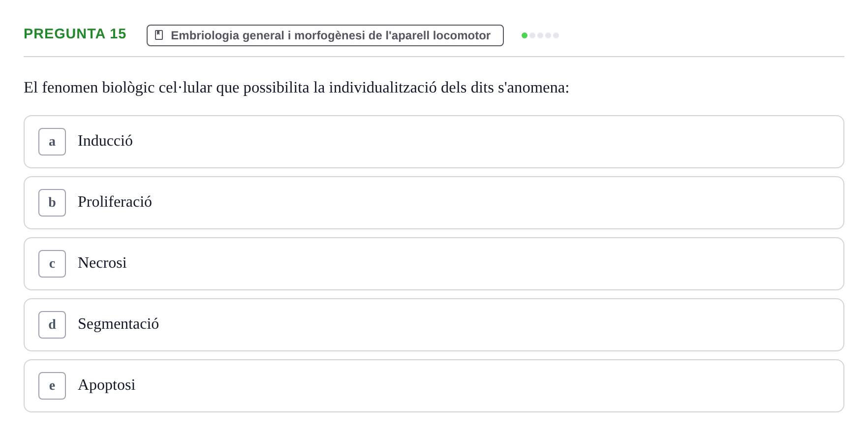Choose the Apoptosi answer text
Screen dimensions: 868x437
click(x=106, y=385)
